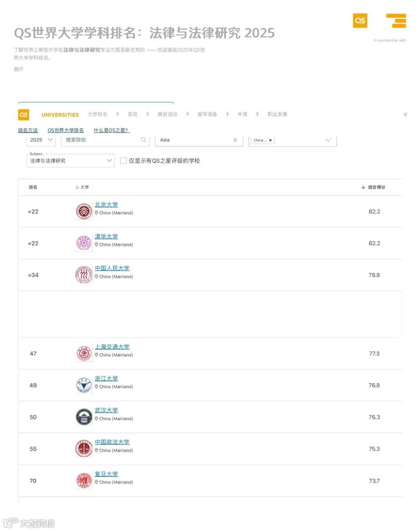Click the rank 55 cell
Viewport: 420px width, 531px height.
tap(33, 449)
